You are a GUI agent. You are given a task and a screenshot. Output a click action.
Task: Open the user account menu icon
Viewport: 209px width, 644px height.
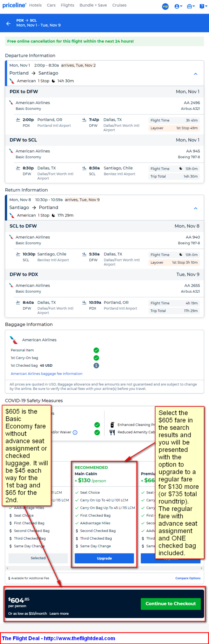178,6
